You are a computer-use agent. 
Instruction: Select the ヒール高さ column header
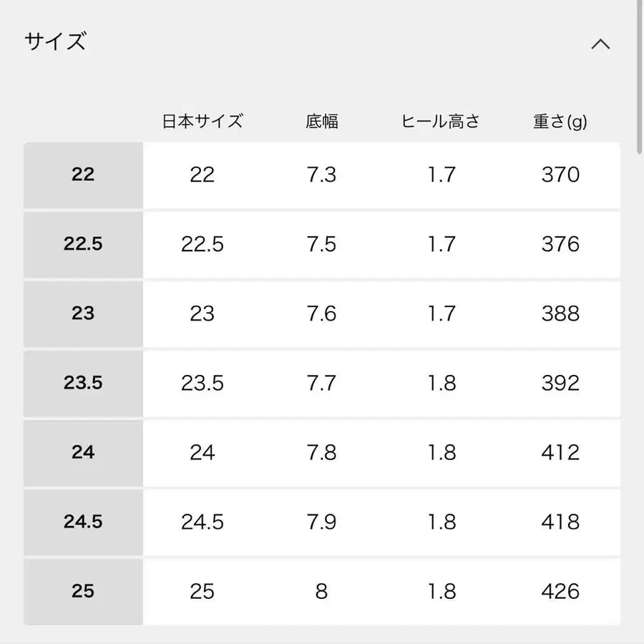pyautogui.click(x=441, y=121)
